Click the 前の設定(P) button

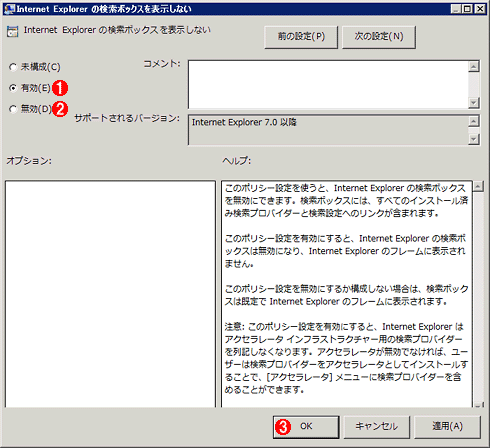click(x=301, y=37)
